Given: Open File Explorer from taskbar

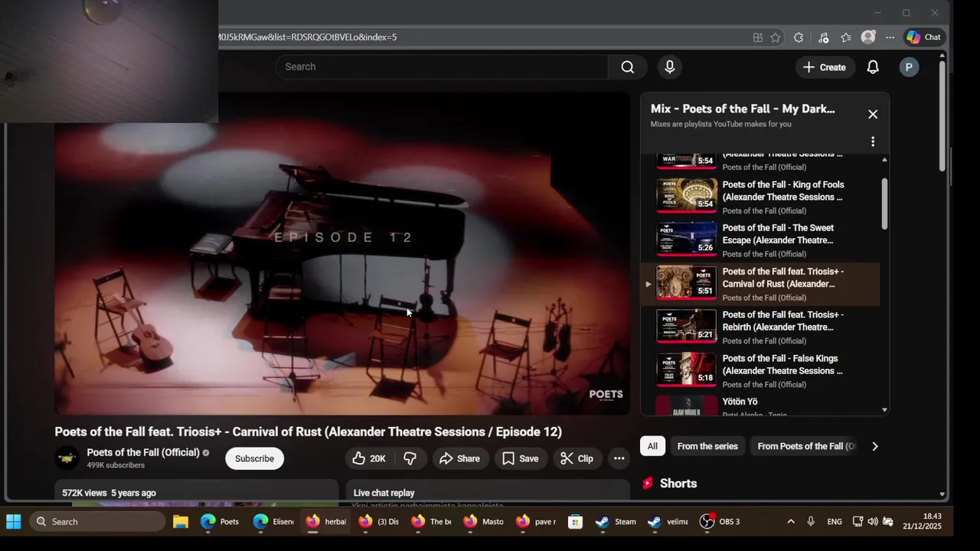Looking at the screenshot, I should tap(181, 522).
